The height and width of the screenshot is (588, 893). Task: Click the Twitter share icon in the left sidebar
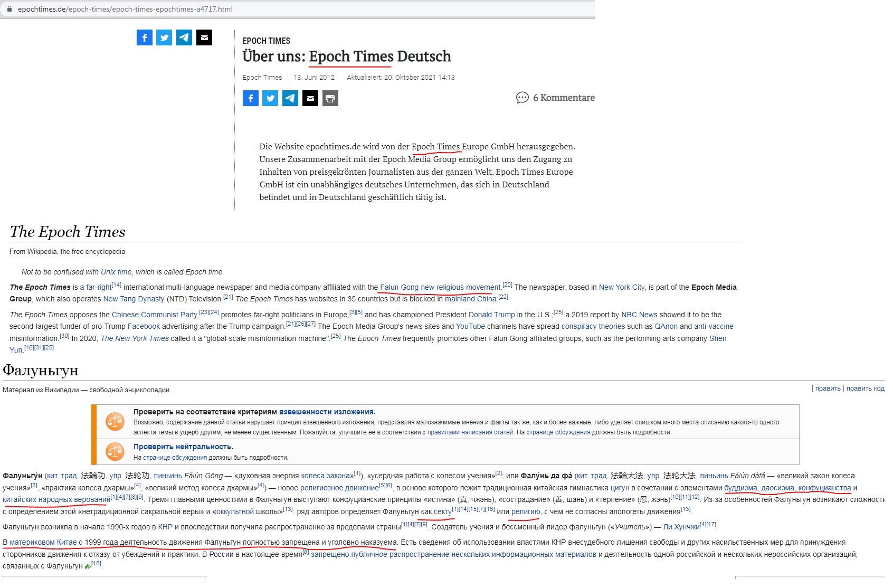point(164,37)
